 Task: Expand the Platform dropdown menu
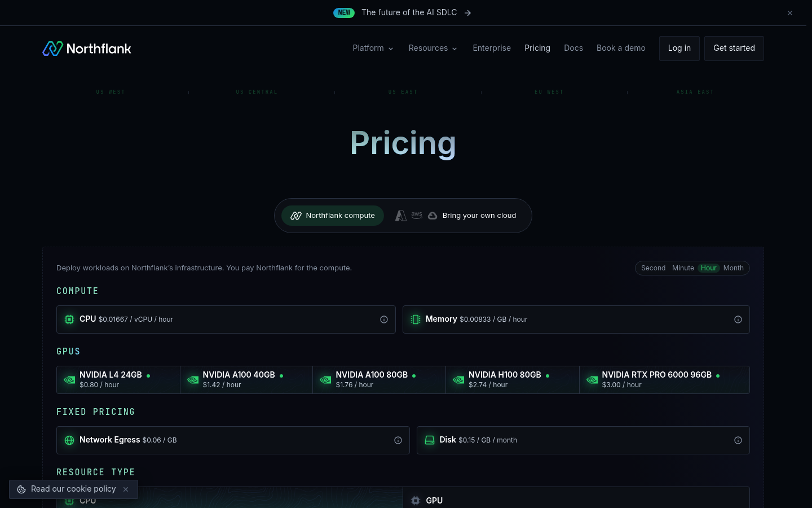click(373, 49)
